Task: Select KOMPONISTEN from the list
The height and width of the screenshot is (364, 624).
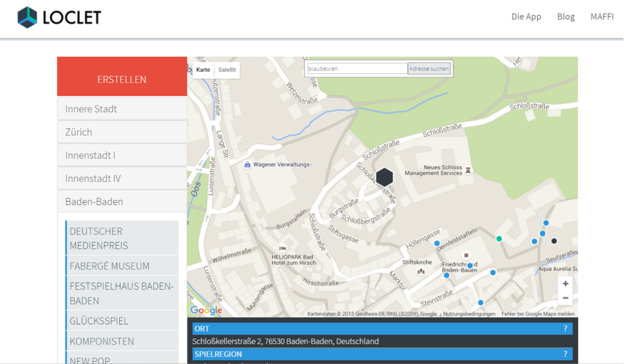Action: [122, 341]
